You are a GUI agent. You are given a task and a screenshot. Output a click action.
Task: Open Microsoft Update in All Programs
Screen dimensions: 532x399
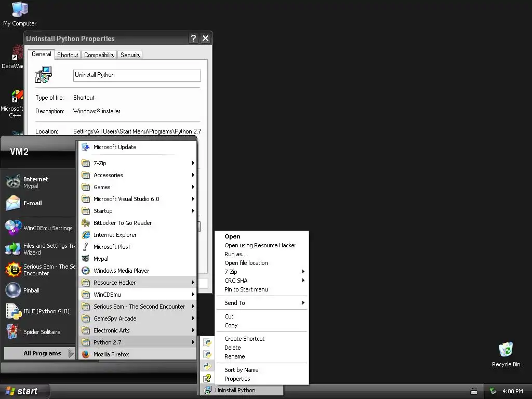click(x=137, y=147)
